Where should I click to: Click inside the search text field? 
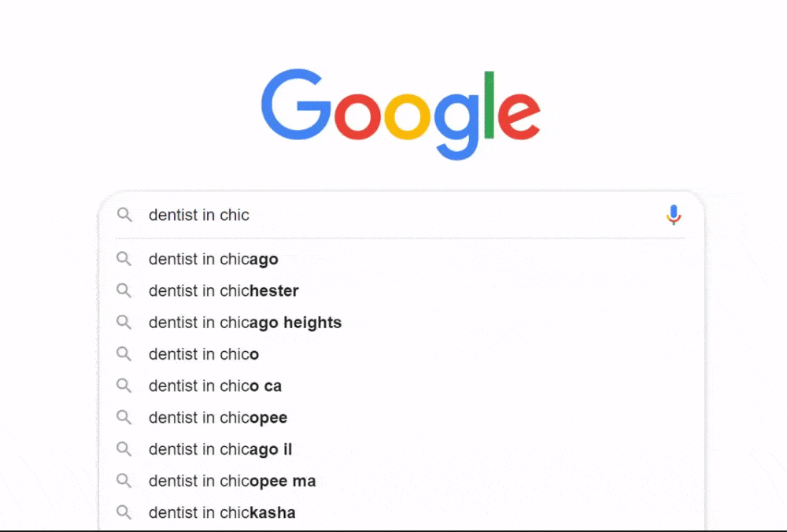click(354, 215)
